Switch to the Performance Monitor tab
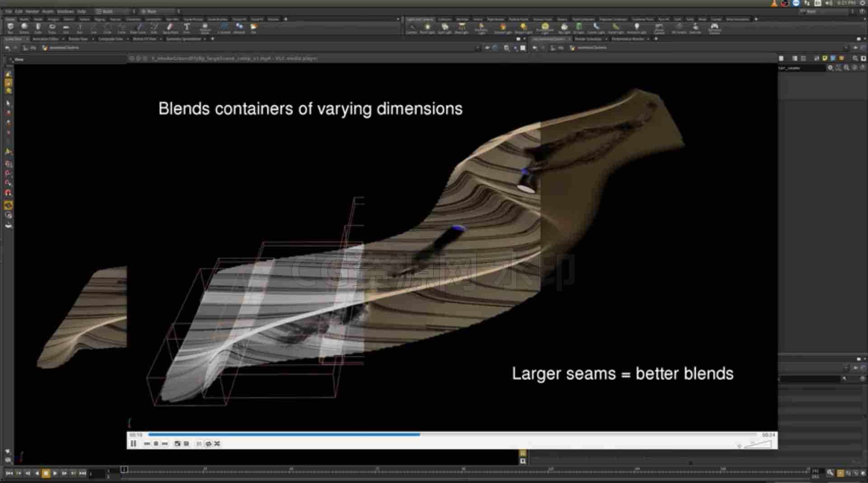The width and height of the screenshot is (868, 483). pos(628,39)
